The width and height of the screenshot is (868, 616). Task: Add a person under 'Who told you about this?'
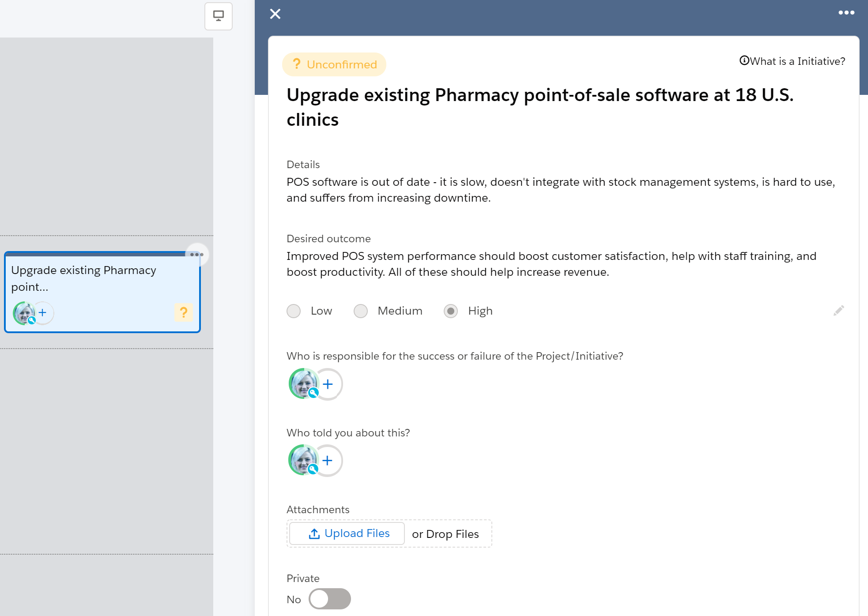(x=328, y=461)
